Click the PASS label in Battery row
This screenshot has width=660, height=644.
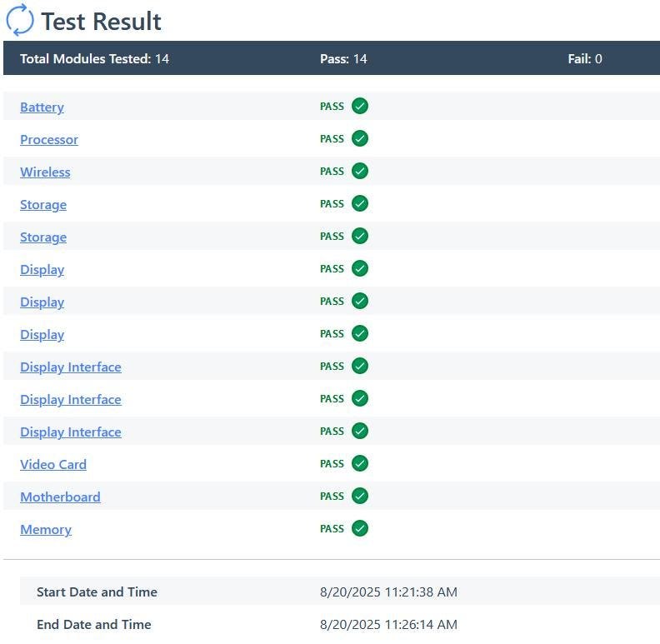332,107
